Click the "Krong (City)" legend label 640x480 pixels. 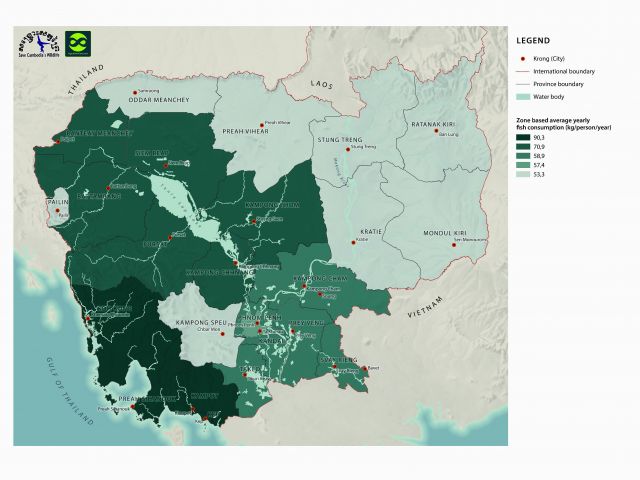click(549, 59)
